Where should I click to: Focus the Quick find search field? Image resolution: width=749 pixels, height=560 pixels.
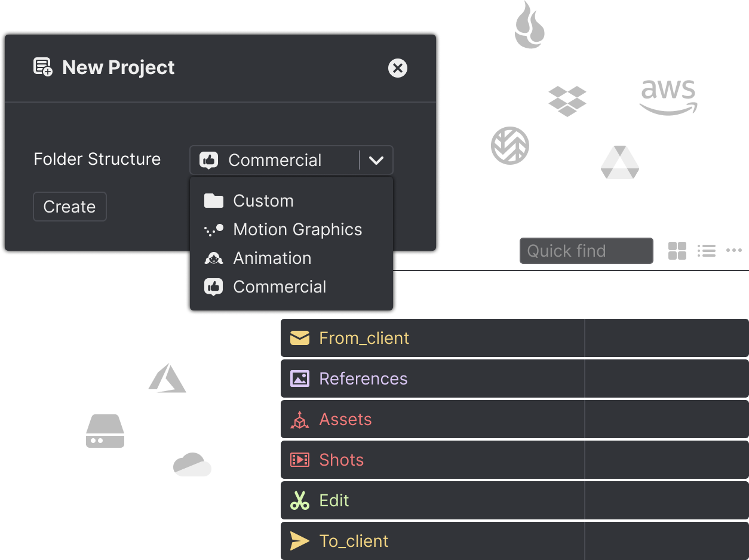pyautogui.click(x=586, y=251)
